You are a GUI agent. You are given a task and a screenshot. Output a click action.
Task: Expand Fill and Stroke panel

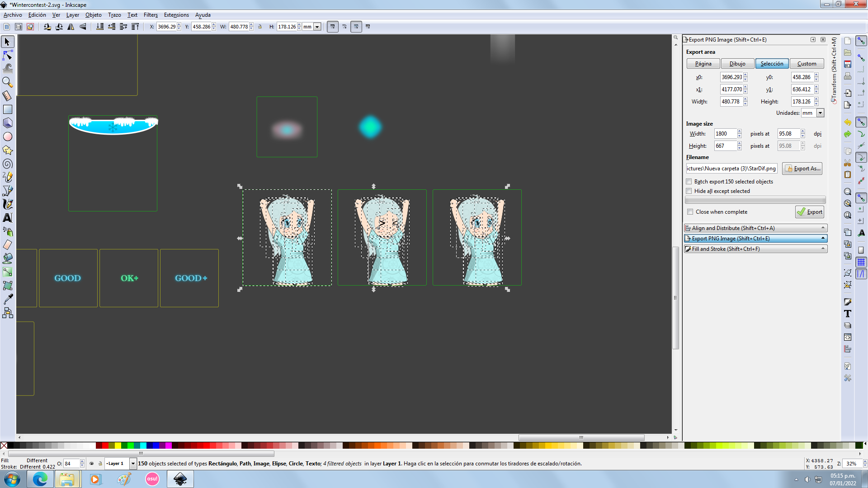[755, 249]
